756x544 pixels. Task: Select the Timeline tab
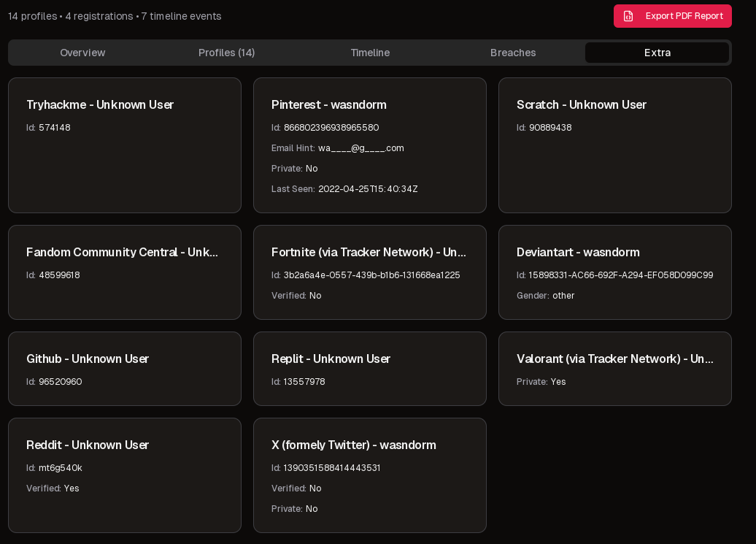(370, 53)
